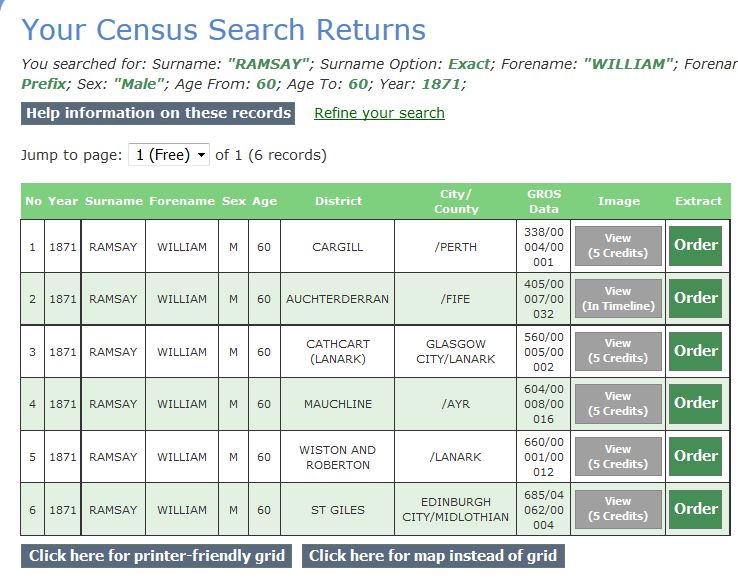Screen dimensions: 738x582
Task: Order extract for WISTON AND ROBERTON
Action: point(696,456)
